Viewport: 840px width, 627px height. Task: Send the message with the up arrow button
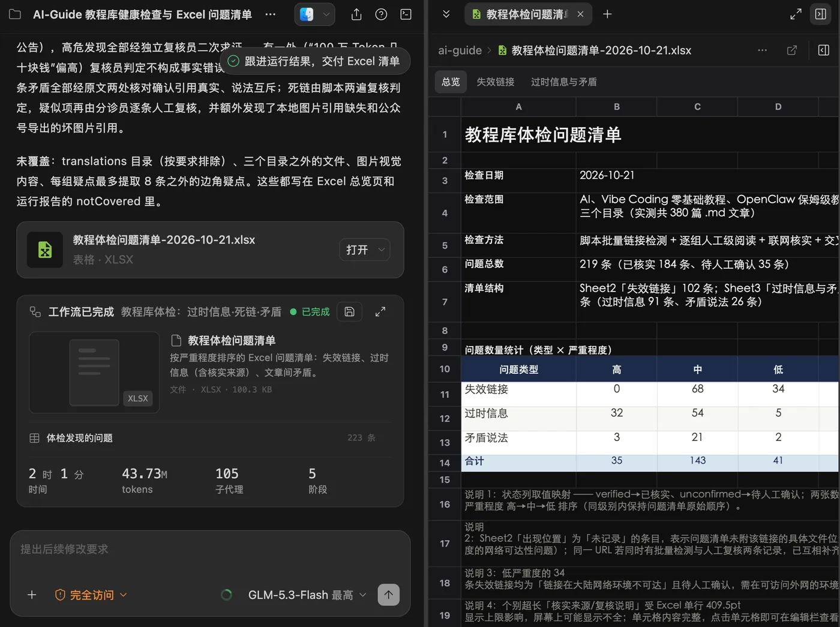pos(389,595)
